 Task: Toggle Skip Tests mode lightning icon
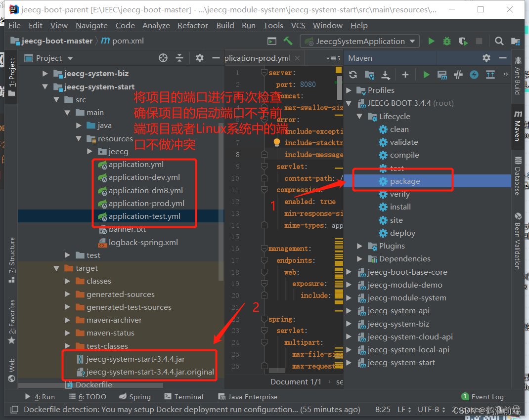(x=474, y=75)
